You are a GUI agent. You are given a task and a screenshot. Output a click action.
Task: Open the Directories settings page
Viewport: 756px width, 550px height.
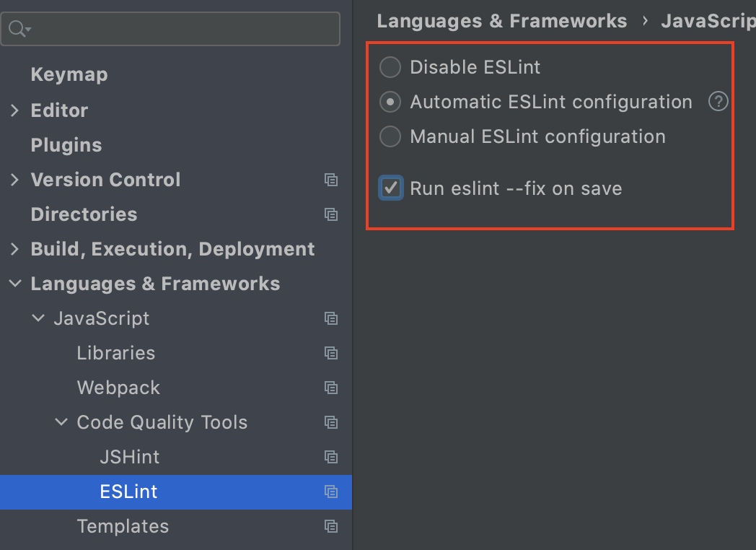click(84, 214)
